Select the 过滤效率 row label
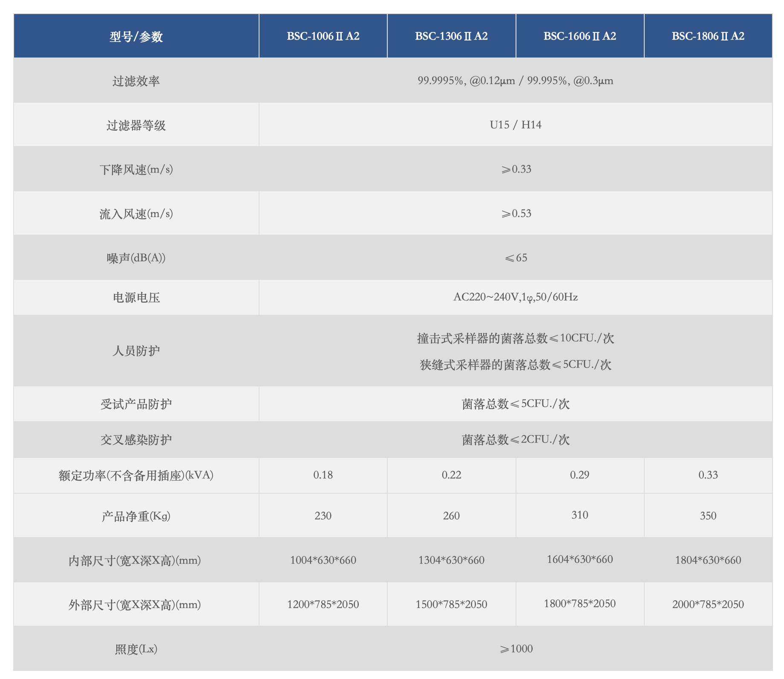This screenshot has height=679, width=784. click(136, 80)
